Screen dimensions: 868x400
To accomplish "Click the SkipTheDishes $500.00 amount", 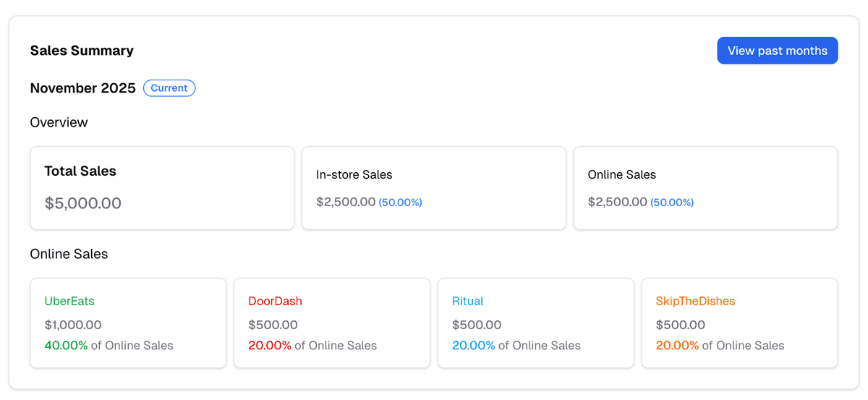I will point(681,325).
